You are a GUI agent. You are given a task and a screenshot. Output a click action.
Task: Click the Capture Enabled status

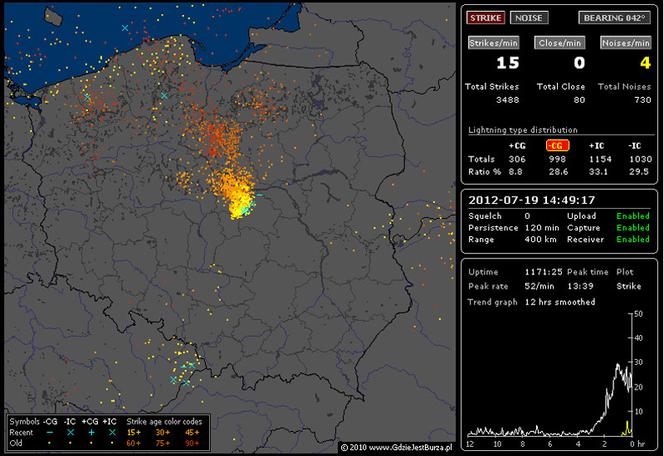pyautogui.click(x=633, y=228)
